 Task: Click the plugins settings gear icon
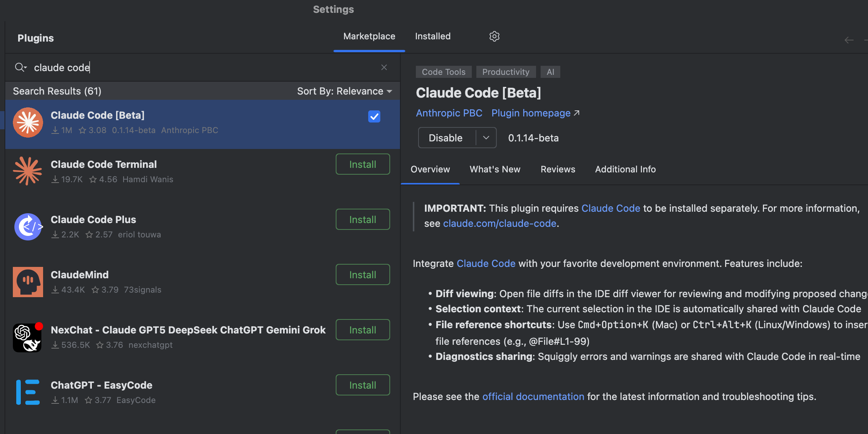click(494, 36)
